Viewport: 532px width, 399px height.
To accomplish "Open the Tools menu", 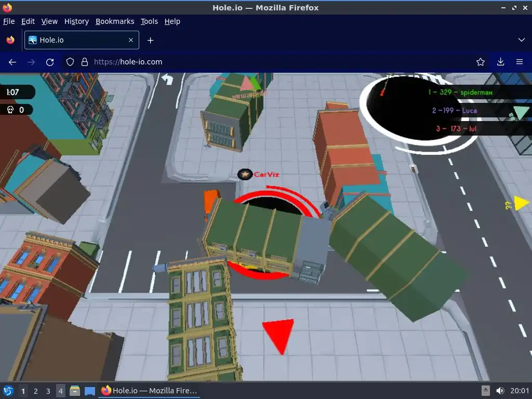I will 149,21.
